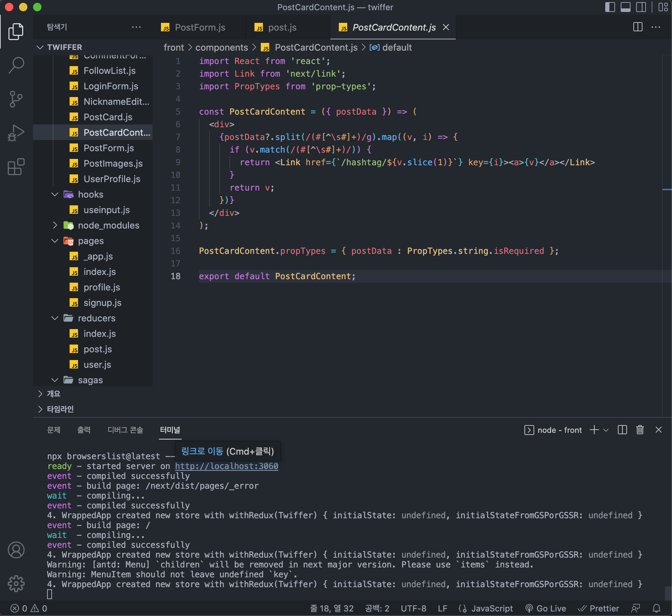Split the editor to the right

coord(638,27)
